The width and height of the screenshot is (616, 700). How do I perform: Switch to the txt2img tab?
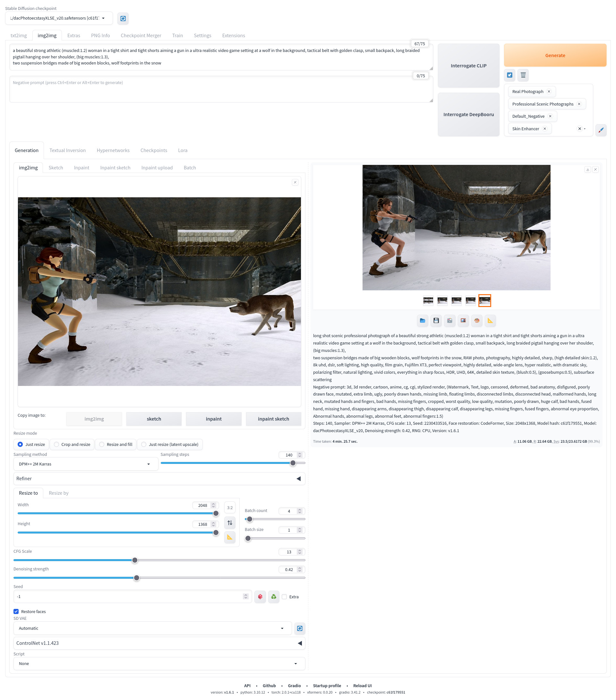click(x=19, y=36)
